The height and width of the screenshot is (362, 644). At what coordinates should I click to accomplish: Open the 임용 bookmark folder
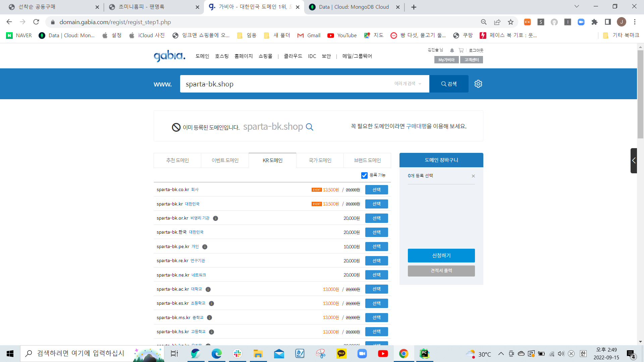click(247, 36)
